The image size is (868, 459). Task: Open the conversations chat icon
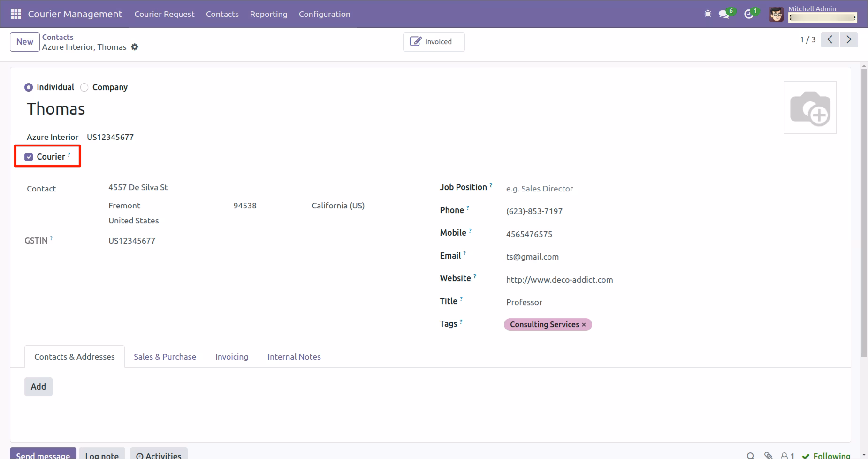pyautogui.click(x=724, y=14)
